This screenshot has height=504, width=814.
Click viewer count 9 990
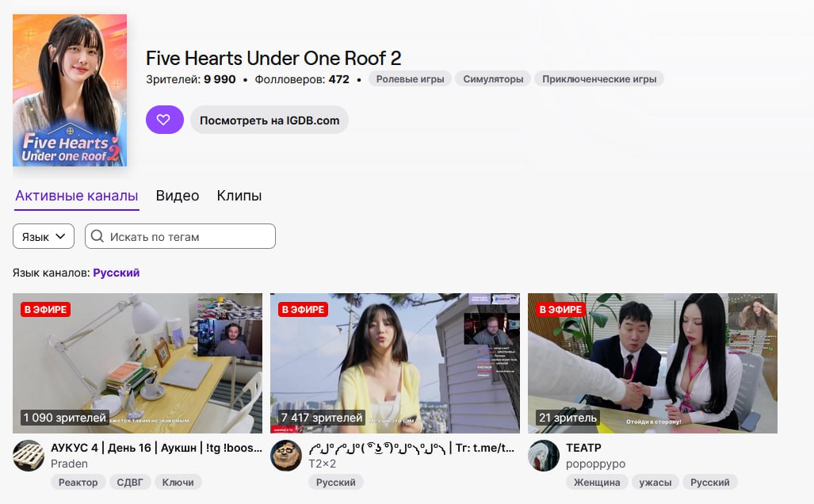click(x=220, y=79)
